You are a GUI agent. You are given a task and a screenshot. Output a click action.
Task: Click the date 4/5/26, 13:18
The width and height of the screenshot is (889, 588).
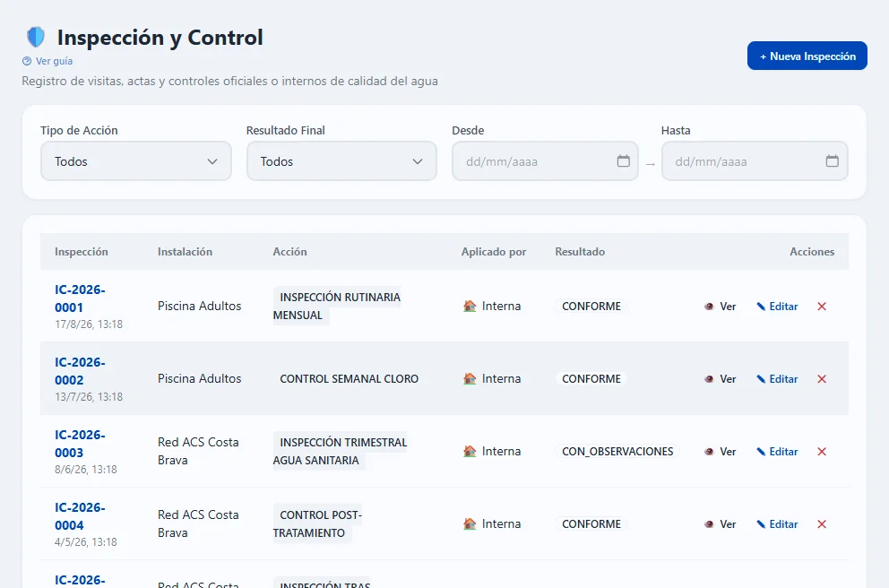(86, 542)
